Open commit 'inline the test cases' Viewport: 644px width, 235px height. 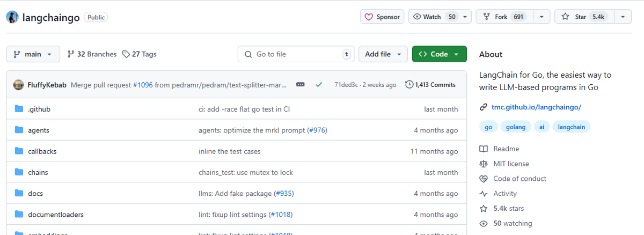[230, 151]
